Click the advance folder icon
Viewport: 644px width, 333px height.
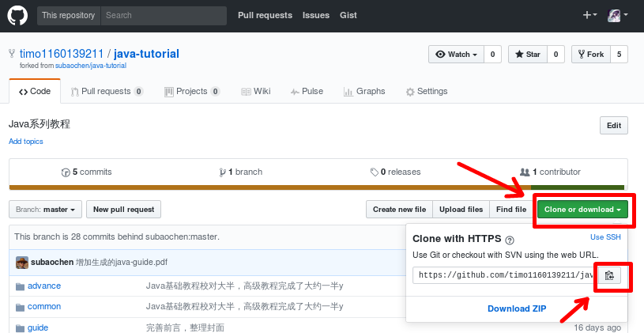pos(20,286)
